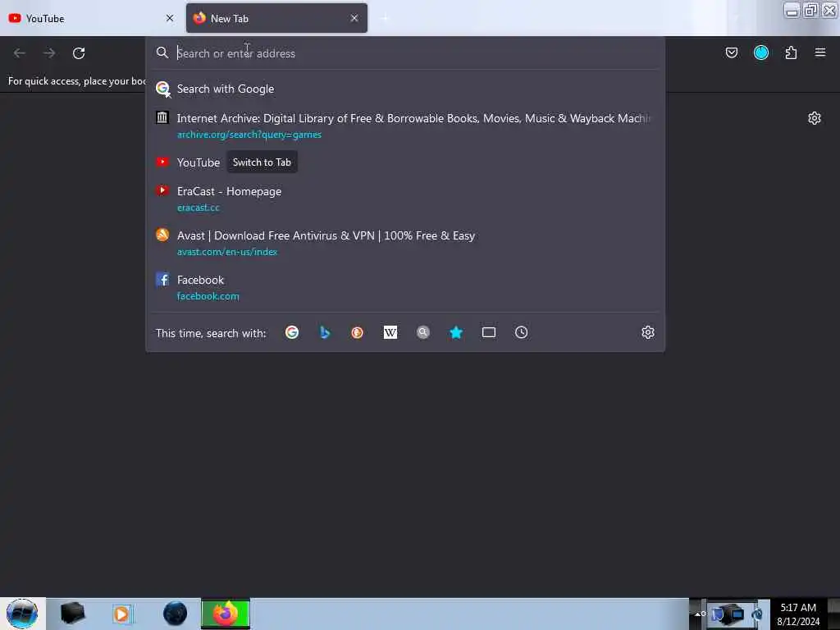Open the Firefox hamburger application menu
The height and width of the screenshot is (630, 840).
[x=820, y=52]
